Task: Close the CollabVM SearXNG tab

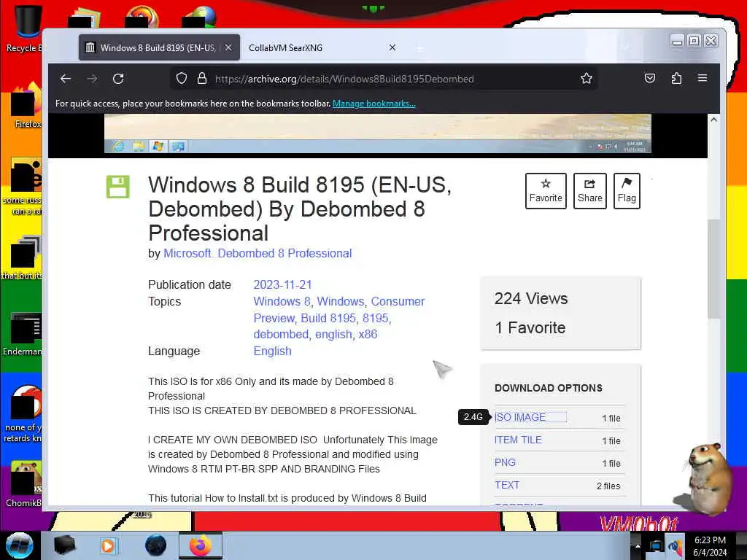Action: tap(392, 47)
